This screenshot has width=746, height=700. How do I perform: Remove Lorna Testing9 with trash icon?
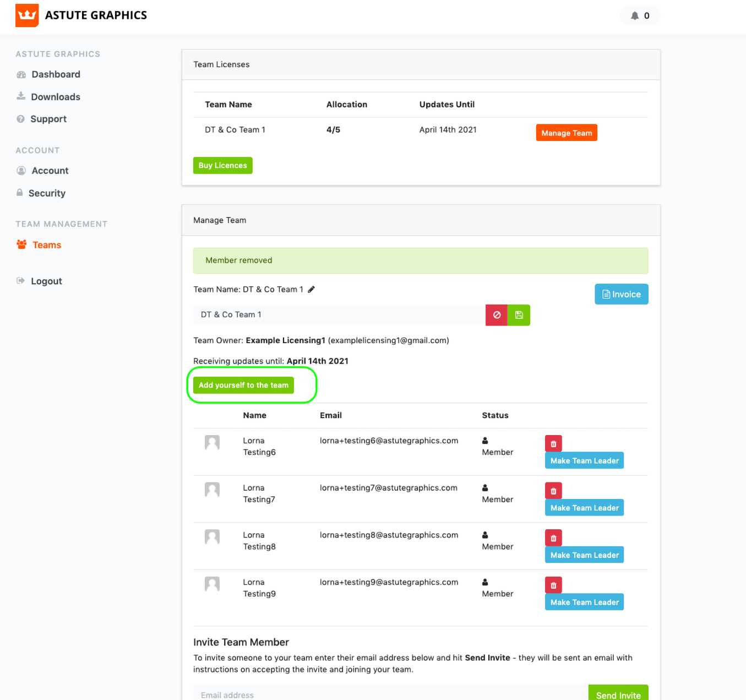[x=553, y=585]
